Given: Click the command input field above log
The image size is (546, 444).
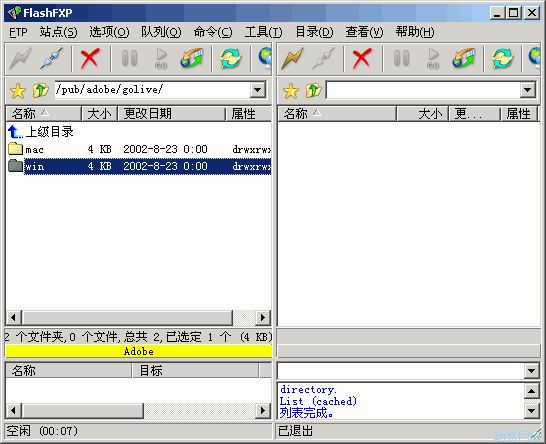Looking at the screenshot, I should click(401, 371).
